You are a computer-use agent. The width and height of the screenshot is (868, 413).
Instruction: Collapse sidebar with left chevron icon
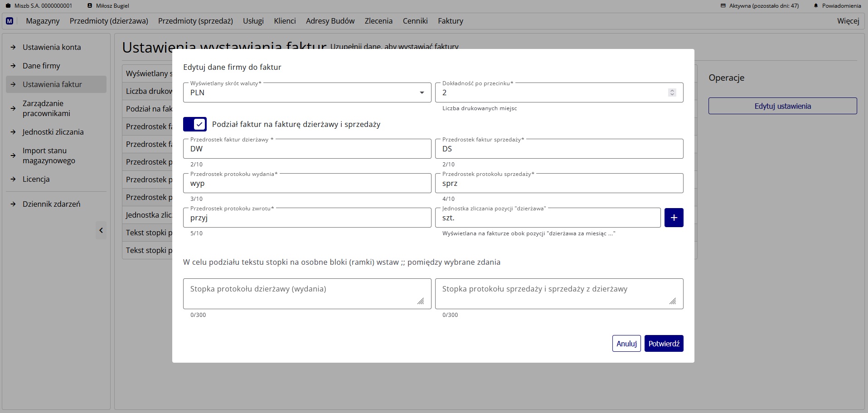click(x=101, y=230)
